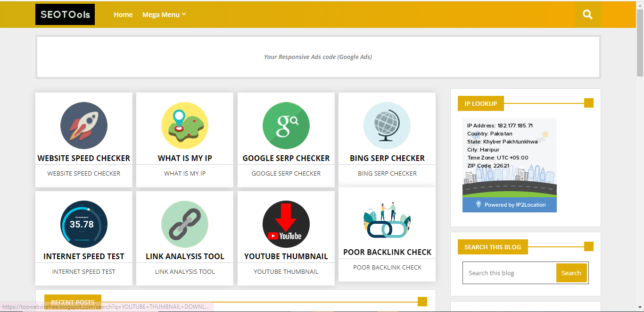The image size is (644, 312).
Task: Open the YOUTUBE THUMBNAIL bold title
Action: pos(286,256)
